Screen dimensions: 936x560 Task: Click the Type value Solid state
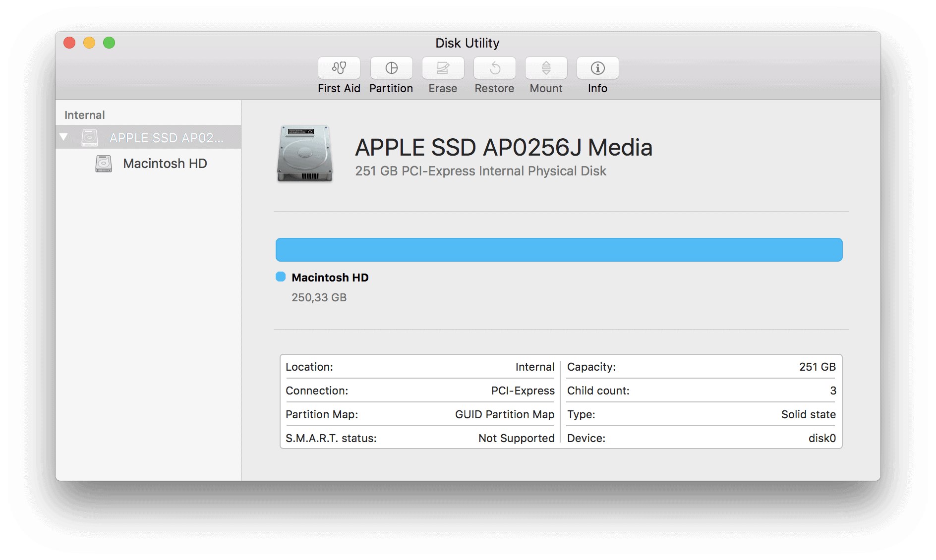coord(809,414)
